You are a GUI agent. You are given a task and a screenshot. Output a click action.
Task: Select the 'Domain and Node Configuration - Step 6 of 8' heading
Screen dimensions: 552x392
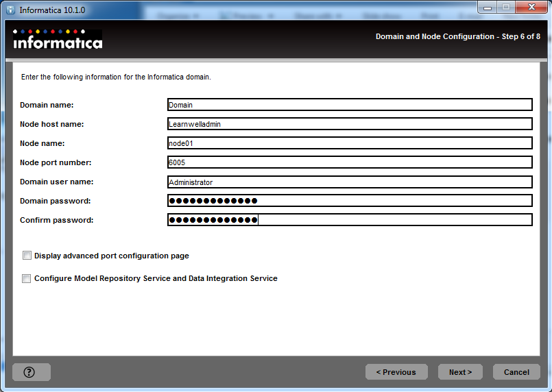point(457,36)
